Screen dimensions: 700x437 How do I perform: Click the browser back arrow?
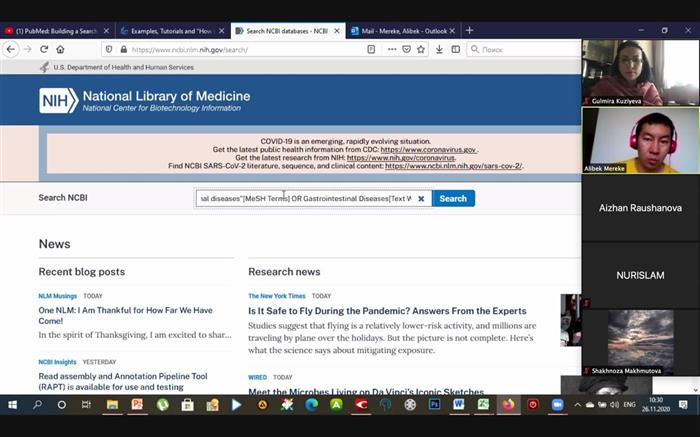pos(11,49)
